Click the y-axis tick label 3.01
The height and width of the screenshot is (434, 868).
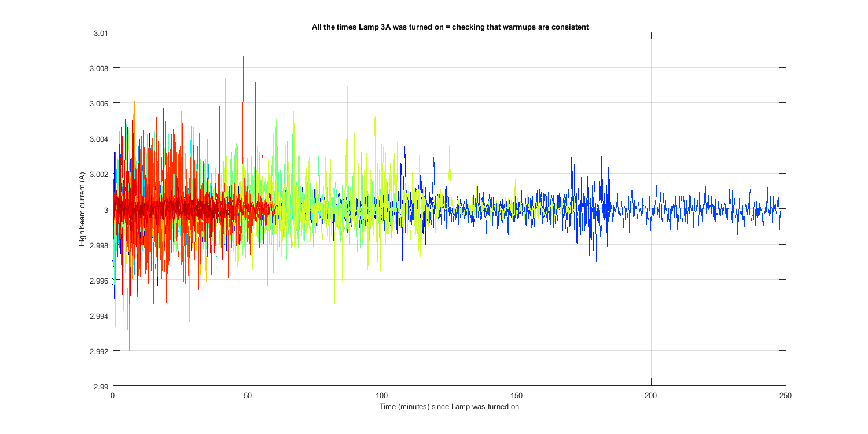click(x=101, y=33)
